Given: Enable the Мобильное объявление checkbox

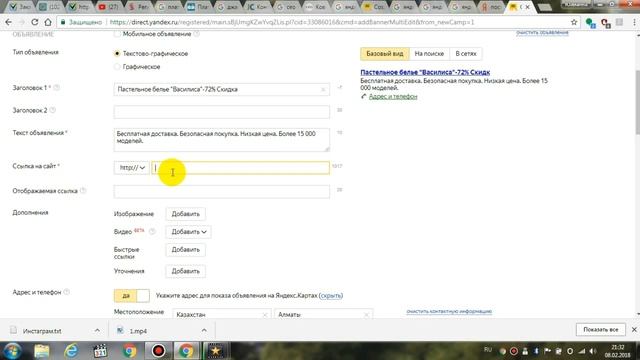Looking at the screenshot, I should click(117, 34).
